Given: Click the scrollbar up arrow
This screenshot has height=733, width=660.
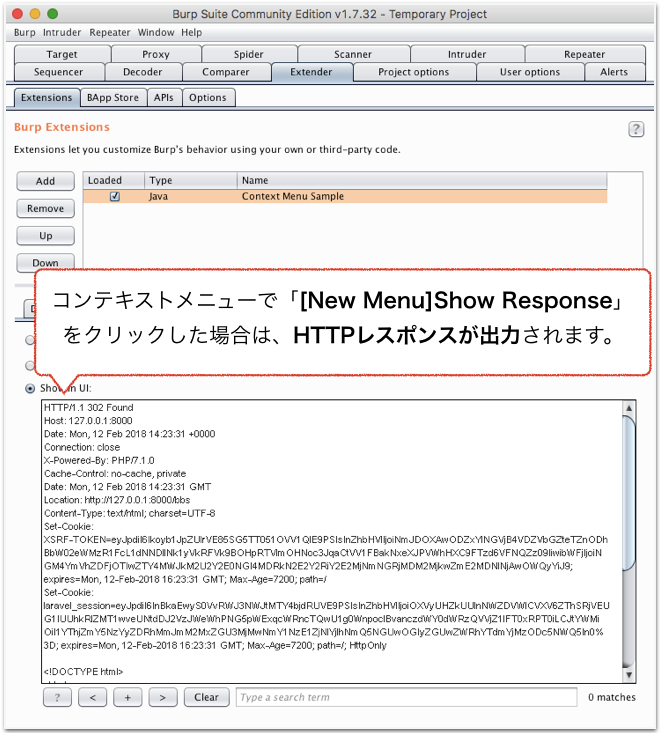Looking at the screenshot, I should 629,408.
